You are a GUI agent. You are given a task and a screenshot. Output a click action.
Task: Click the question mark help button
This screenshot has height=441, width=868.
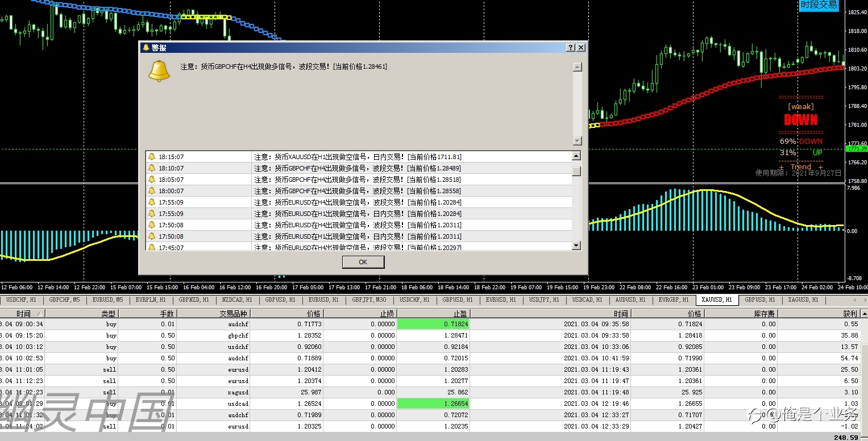(571, 48)
